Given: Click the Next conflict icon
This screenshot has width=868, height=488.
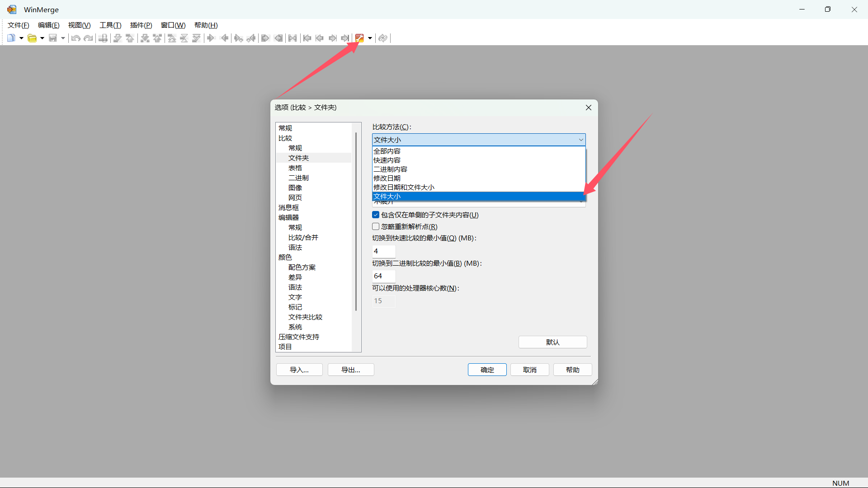Looking at the screenshot, I should [145, 38].
